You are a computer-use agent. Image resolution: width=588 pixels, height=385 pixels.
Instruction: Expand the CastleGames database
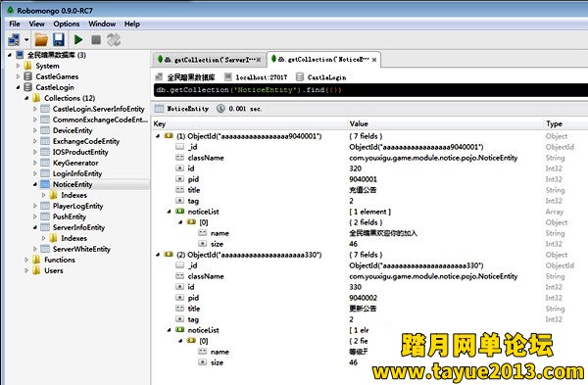point(18,76)
